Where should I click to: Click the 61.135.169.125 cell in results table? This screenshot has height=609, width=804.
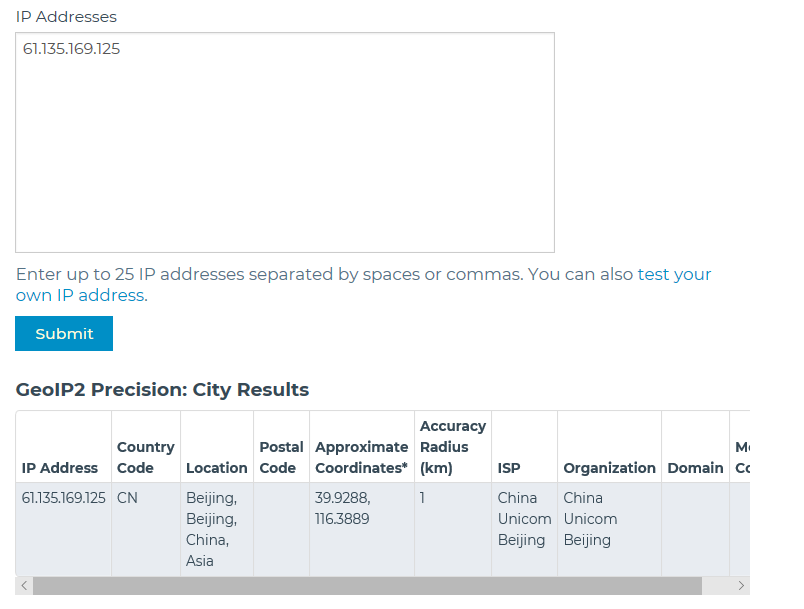(x=63, y=498)
